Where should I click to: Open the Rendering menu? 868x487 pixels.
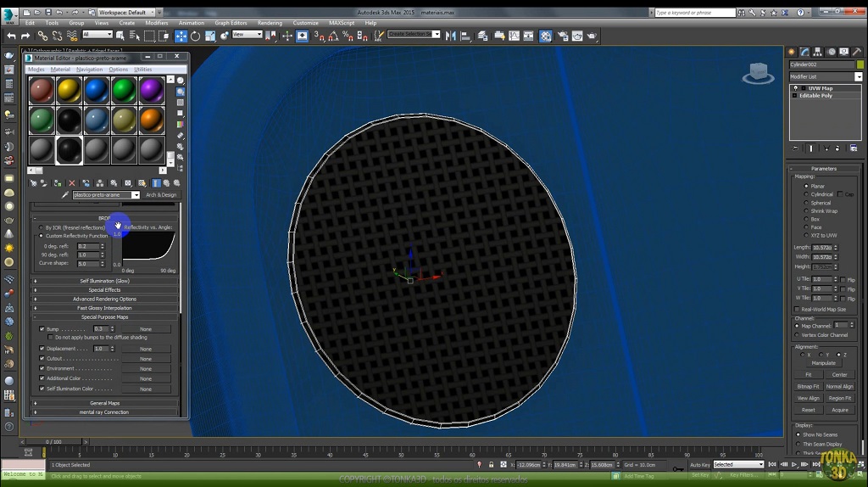(270, 23)
